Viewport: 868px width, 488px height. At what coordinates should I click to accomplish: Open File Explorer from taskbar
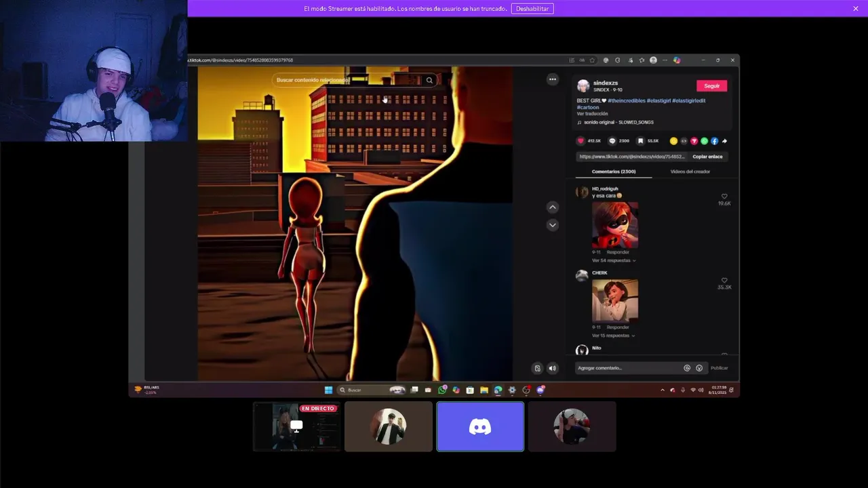(x=484, y=390)
